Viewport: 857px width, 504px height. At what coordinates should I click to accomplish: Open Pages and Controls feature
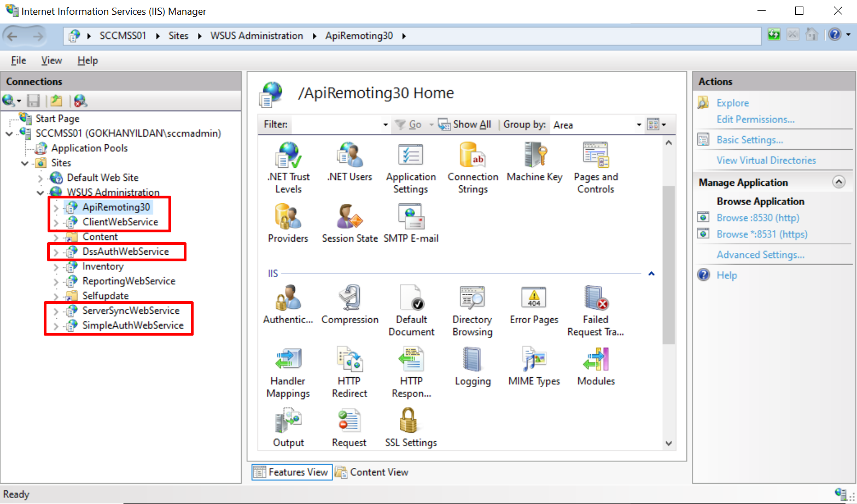596,167
